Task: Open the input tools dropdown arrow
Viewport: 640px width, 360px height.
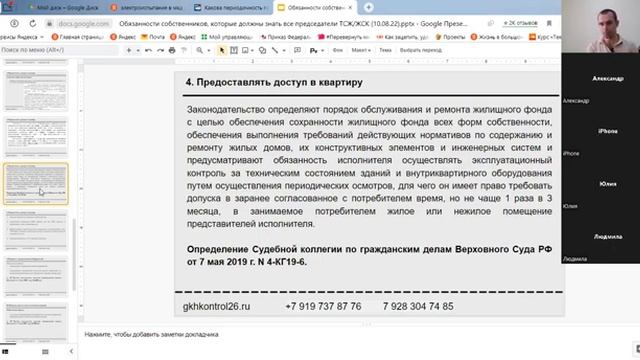Action: 322,51
